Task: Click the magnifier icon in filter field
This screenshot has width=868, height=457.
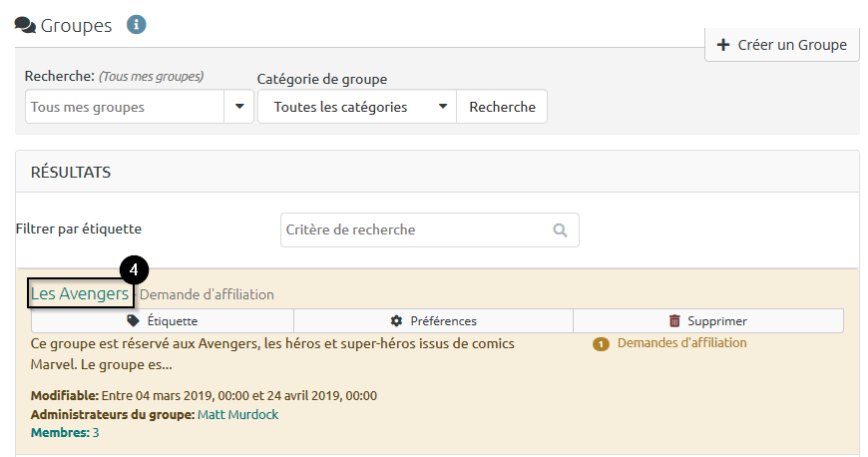Action: pyautogui.click(x=560, y=230)
